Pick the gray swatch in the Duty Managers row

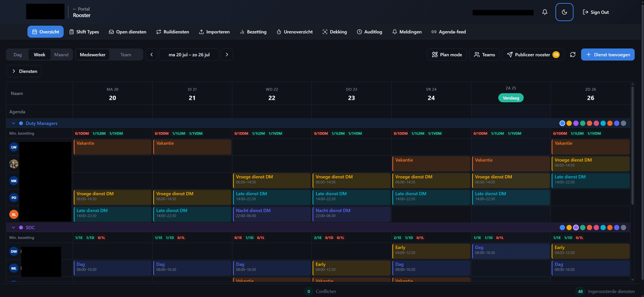point(623,123)
